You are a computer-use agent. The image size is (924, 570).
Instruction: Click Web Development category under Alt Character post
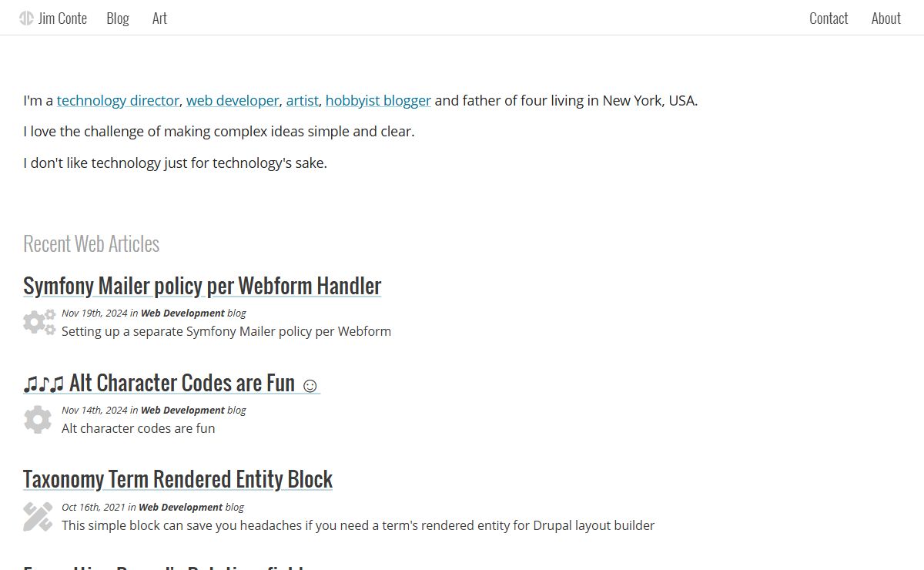pos(182,410)
